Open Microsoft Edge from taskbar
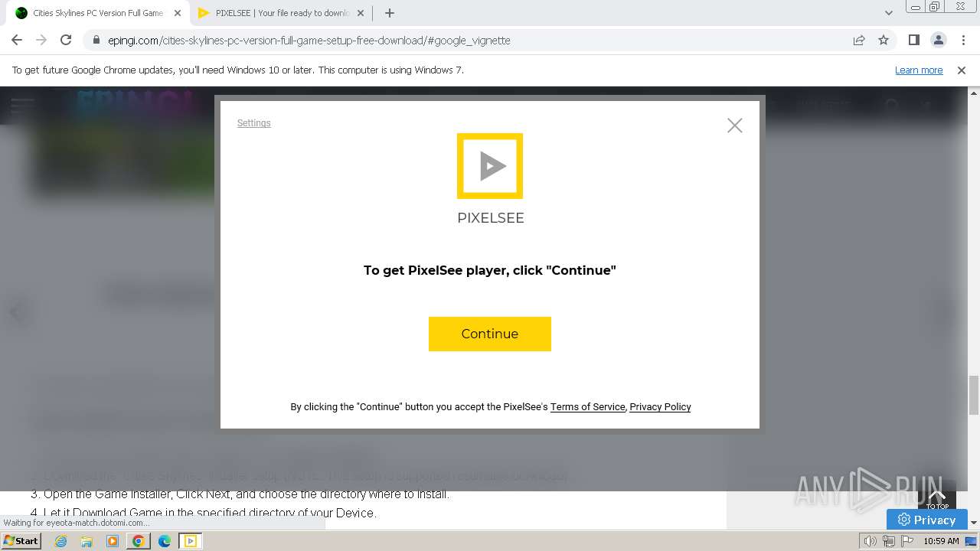The width and height of the screenshot is (980, 551). [x=164, y=541]
